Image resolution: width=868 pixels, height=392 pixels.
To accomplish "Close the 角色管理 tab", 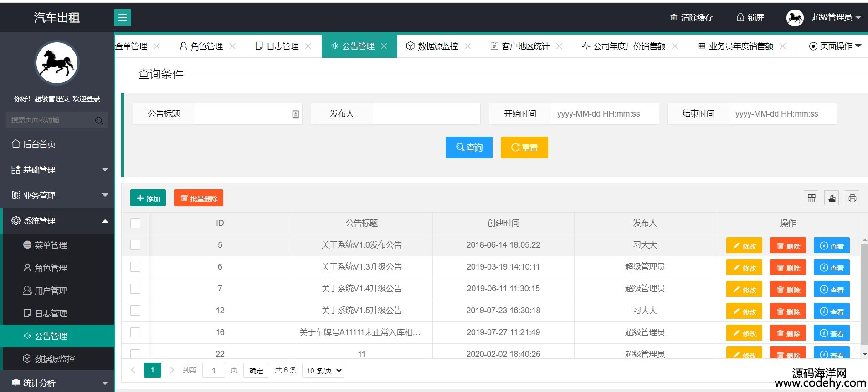I will 232,46.
